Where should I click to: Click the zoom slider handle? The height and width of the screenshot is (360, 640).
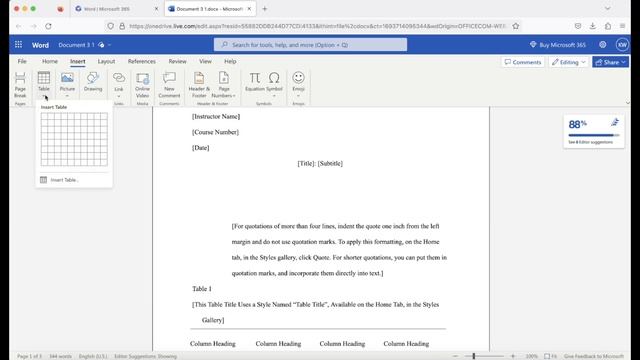tap(473, 356)
